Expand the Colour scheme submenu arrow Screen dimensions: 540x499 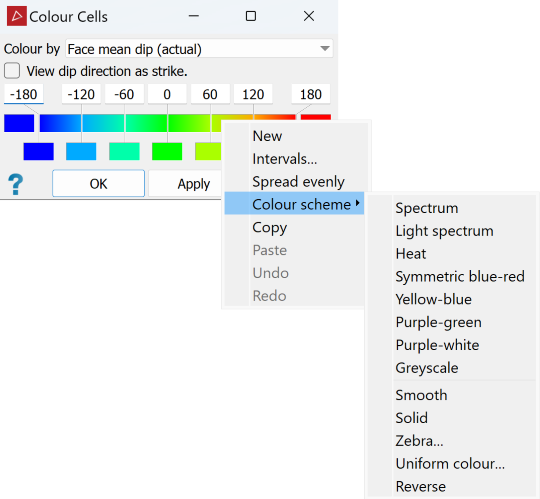pyautogui.click(x=358, y=203)
